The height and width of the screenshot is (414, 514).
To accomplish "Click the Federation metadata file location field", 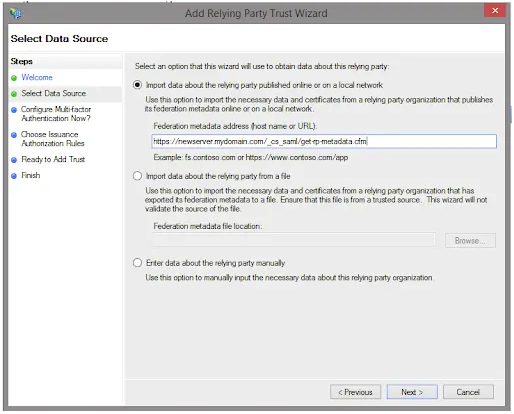I will [294, 240].
